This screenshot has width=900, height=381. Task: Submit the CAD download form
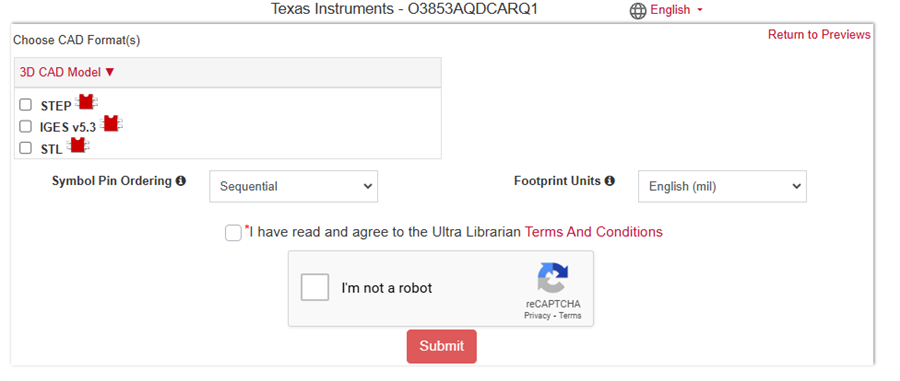coord(441,347)
